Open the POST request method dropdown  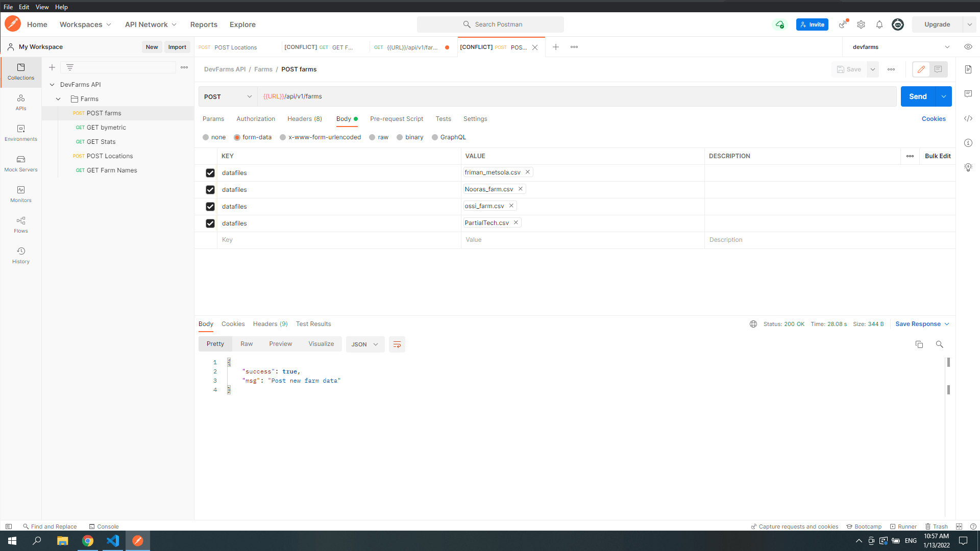[227, 96]
